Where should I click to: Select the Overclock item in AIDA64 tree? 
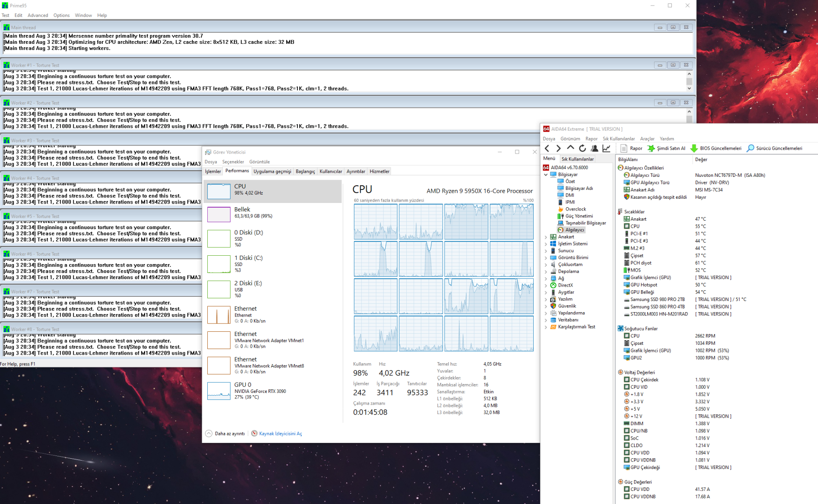(575, 209)
